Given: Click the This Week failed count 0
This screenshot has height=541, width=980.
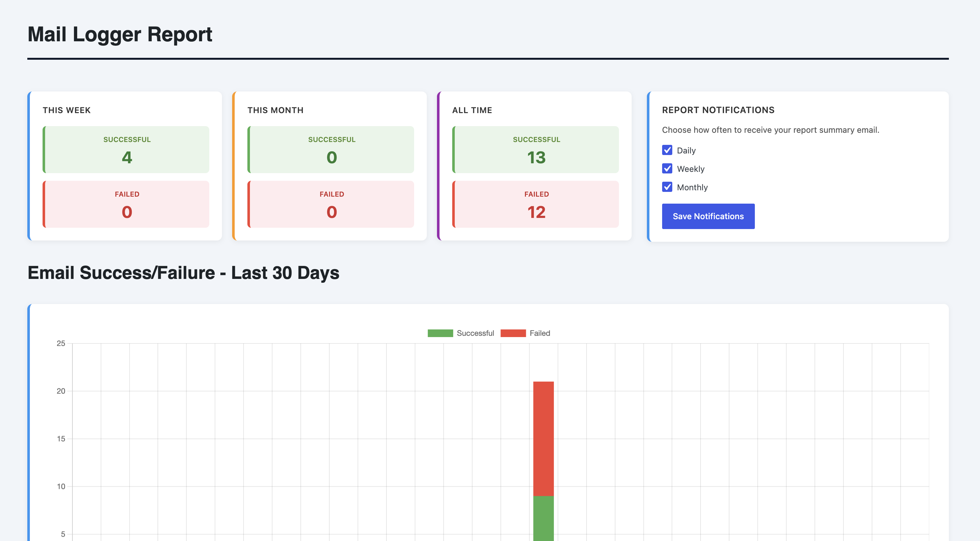Looking at the screenshot, I should (127, 212).
